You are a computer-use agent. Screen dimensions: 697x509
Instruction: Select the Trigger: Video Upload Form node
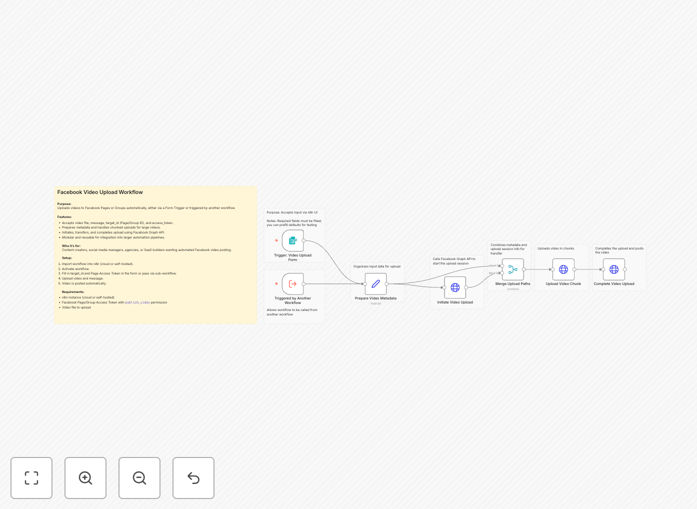[x=292, y=240]
